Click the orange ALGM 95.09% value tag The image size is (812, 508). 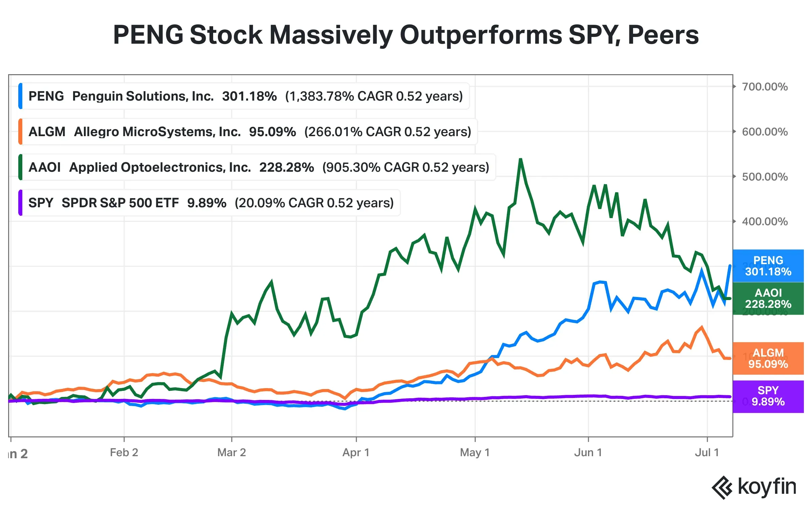click(x=768, y=358)
